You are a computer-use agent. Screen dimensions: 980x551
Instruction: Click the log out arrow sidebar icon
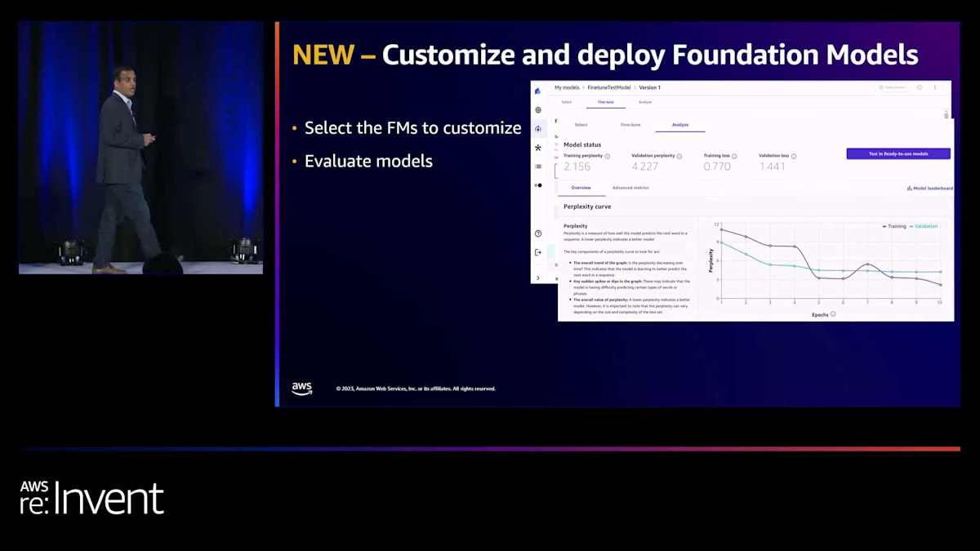point(537,252)
